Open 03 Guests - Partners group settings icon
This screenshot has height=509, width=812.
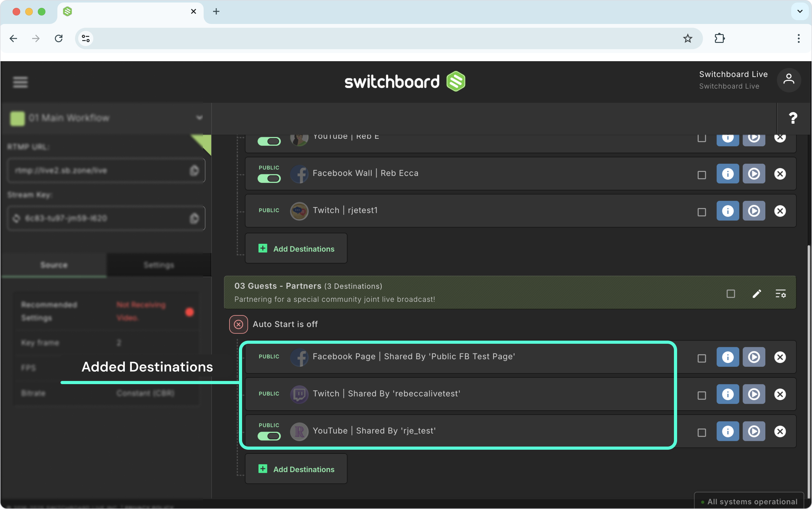tap(780, 294)
